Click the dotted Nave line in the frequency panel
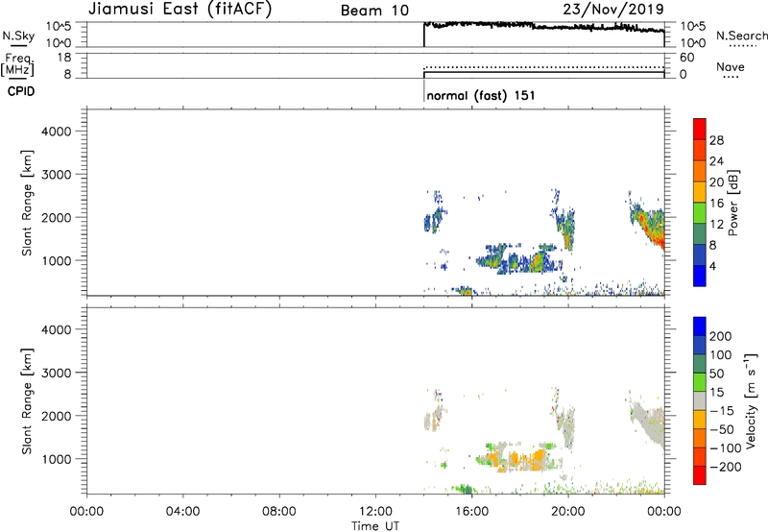Viewport: 768px width, 532px height. [543, 67]
